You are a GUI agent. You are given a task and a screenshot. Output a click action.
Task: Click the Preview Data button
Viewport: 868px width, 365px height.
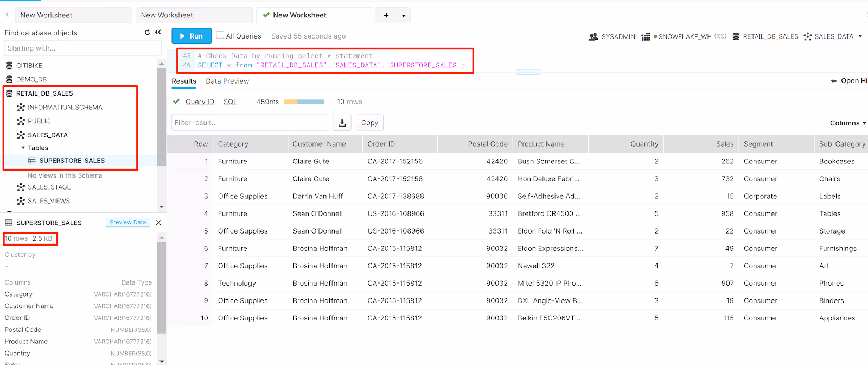pyautogui.click(x=128, y=222)
